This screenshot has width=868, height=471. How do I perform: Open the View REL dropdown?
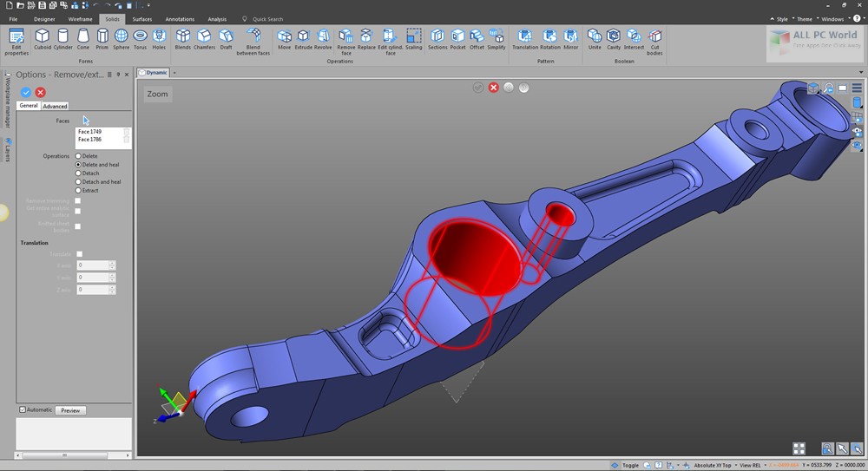(x=752, y=466)
